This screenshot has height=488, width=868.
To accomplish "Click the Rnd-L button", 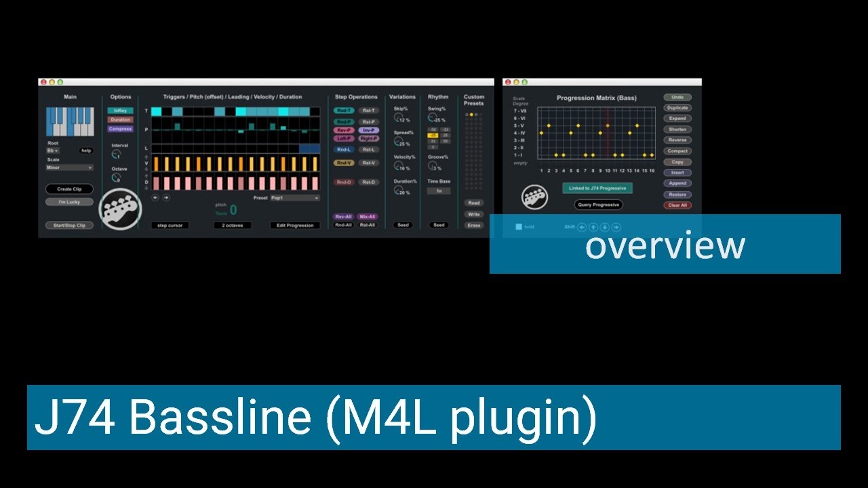I will tap(344, 150).
